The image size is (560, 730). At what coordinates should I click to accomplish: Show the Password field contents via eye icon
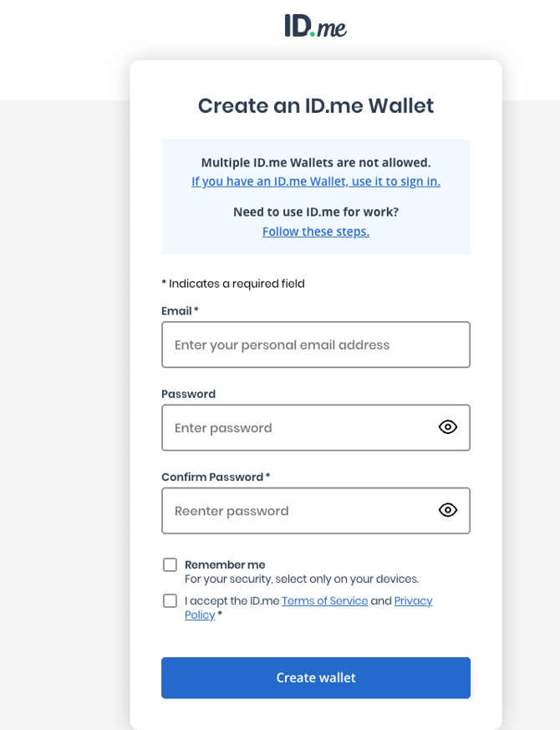(448, 427)
